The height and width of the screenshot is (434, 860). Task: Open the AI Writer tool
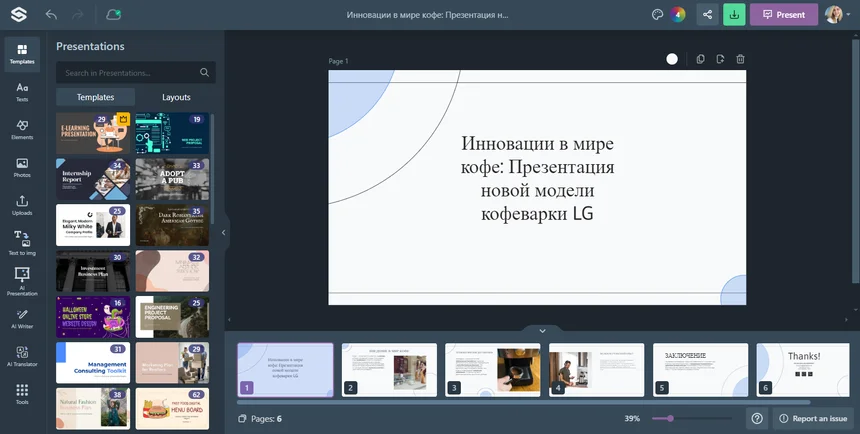click(x=22, y=319)
